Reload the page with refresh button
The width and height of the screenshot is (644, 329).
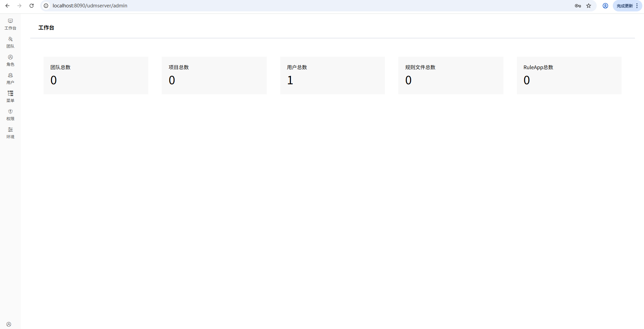coord(32,6)
